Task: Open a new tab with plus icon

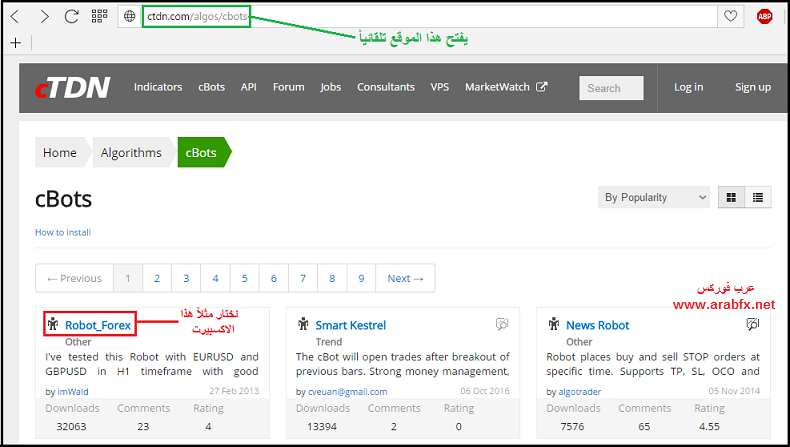Action: click(16, 43)
